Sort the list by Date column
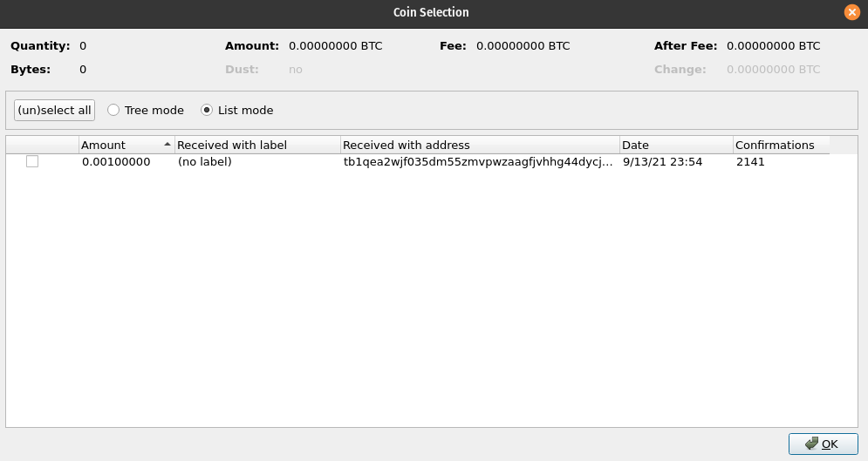Viewport: 868px width, 461px height. point(635,146)
